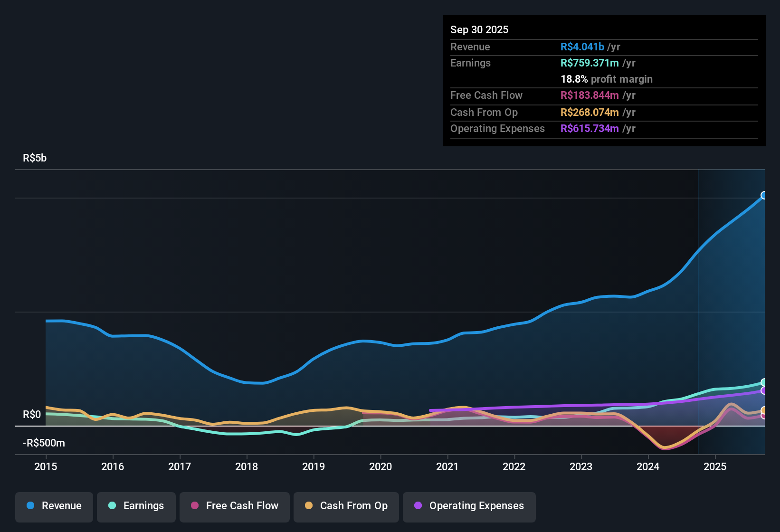
Task: Click the blue Revenue legend dot
Action: point(30,506)
